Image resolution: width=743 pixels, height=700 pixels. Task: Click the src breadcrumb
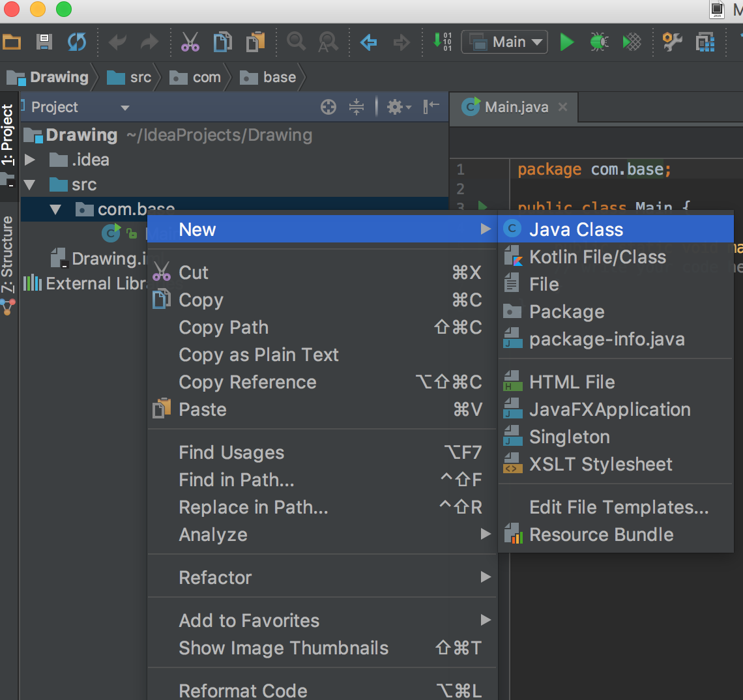[129, 78]
